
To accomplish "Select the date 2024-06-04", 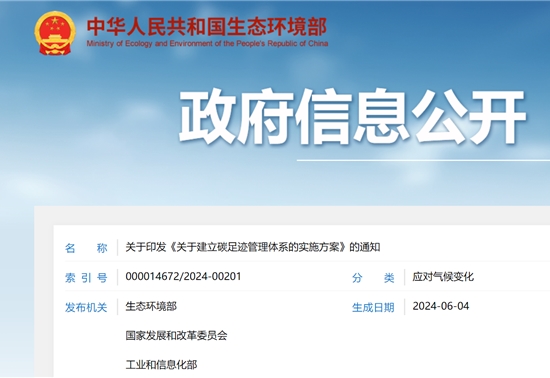I will click(x=441, y=306).
